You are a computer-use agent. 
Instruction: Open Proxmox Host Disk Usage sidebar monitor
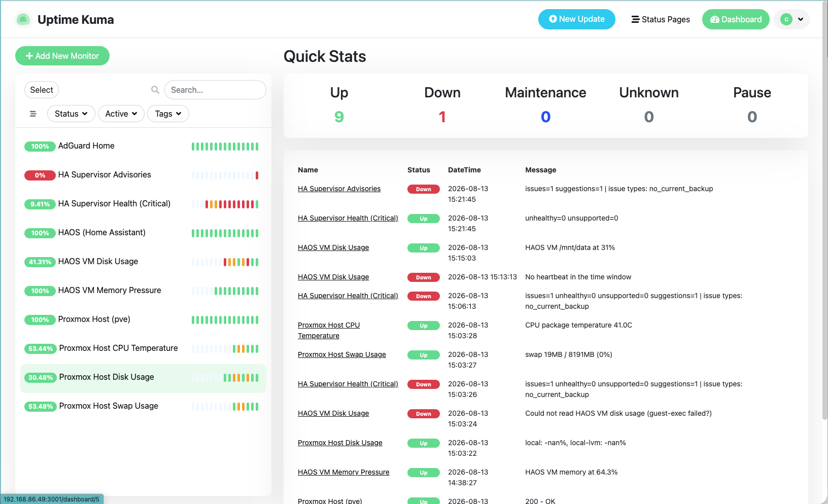[143, 378]
